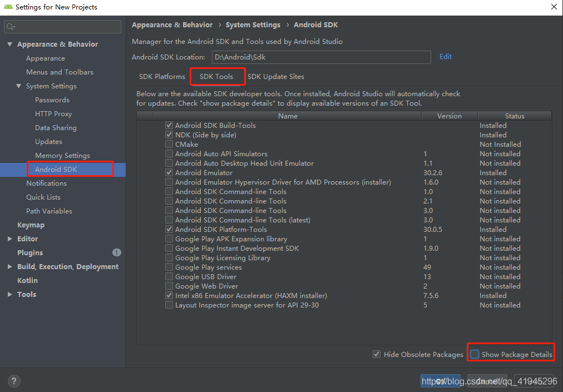
Task: Toggle Intel x86 Emulator Accelerator checkbox
Action: [169, 295]
